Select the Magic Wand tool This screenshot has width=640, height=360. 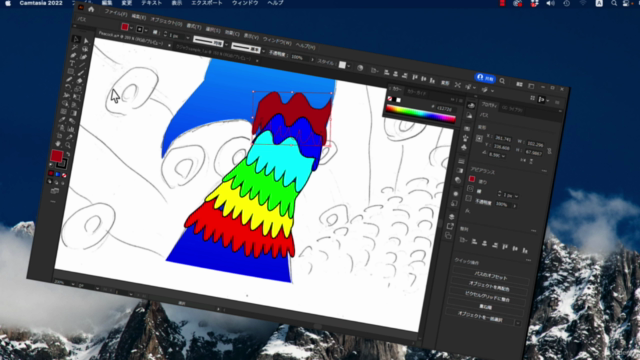75,47
